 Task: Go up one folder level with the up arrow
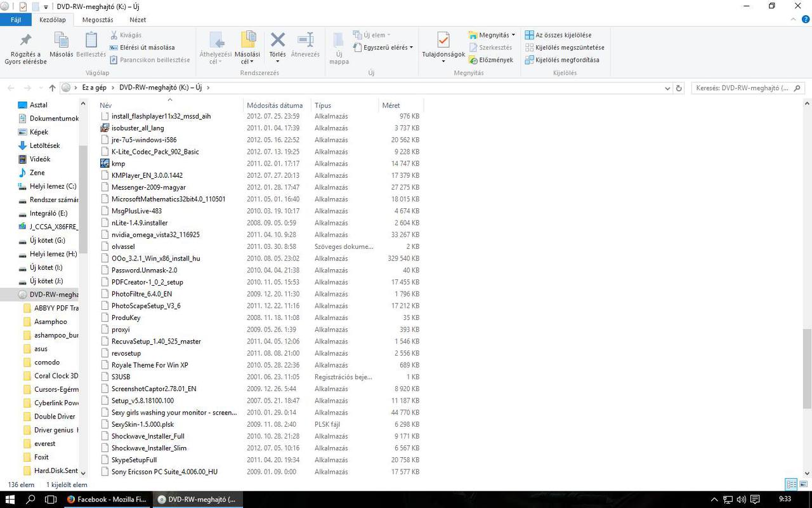coord(53,88)
